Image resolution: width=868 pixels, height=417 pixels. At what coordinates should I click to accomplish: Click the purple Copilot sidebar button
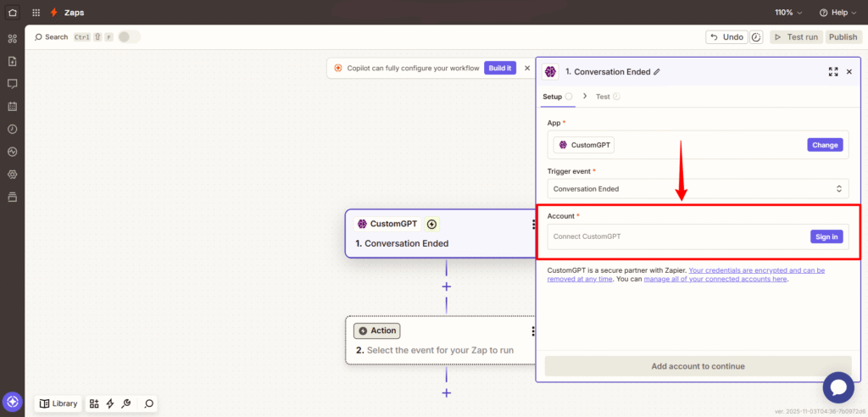click(12, 401)
